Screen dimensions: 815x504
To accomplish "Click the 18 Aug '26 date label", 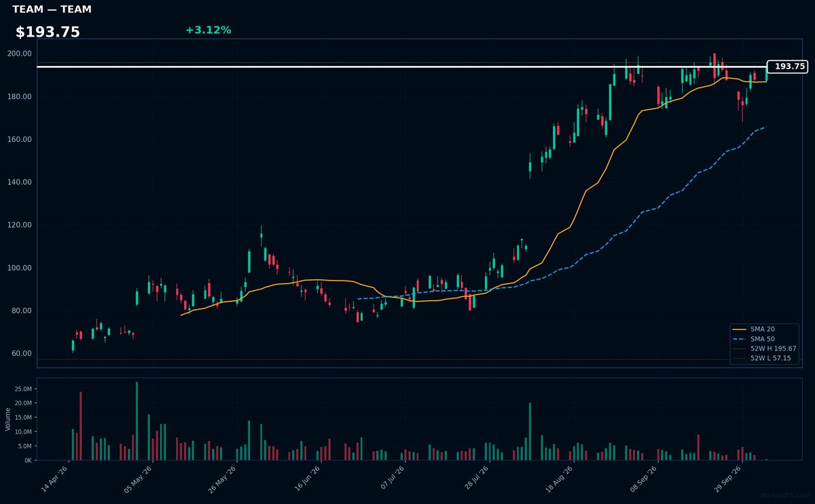I will tap(560, 479).
